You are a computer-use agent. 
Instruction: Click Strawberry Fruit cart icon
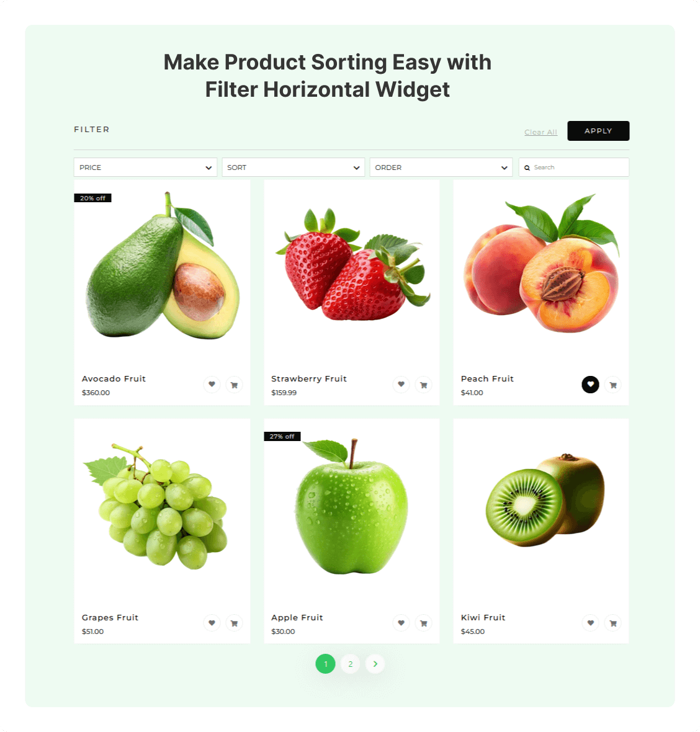click(424, 385)
